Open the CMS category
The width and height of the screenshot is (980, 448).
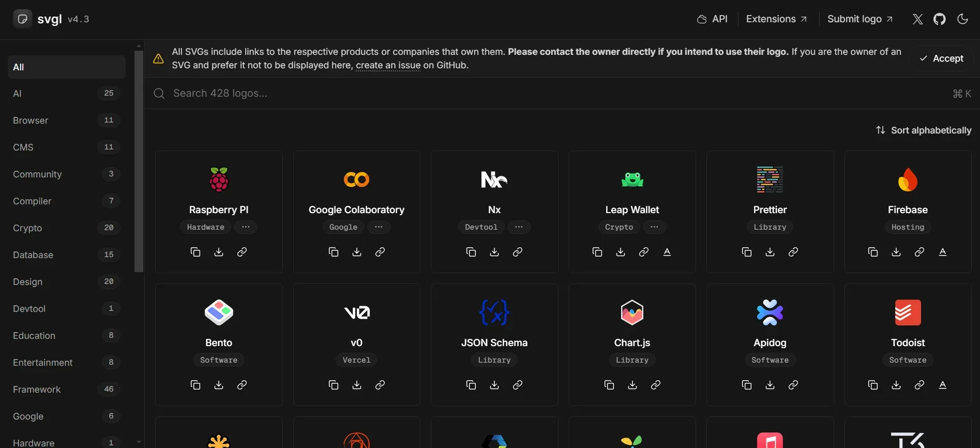tap(67, 147)
